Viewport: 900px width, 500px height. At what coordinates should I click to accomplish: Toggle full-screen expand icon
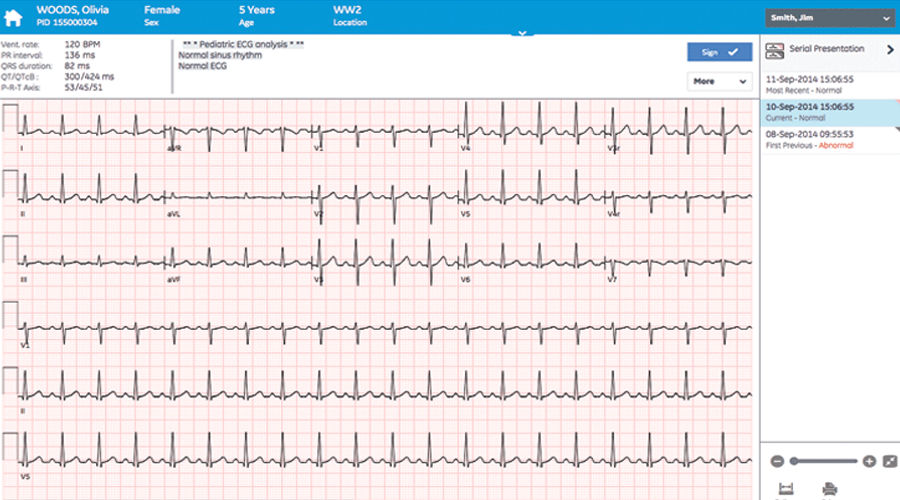890,461
